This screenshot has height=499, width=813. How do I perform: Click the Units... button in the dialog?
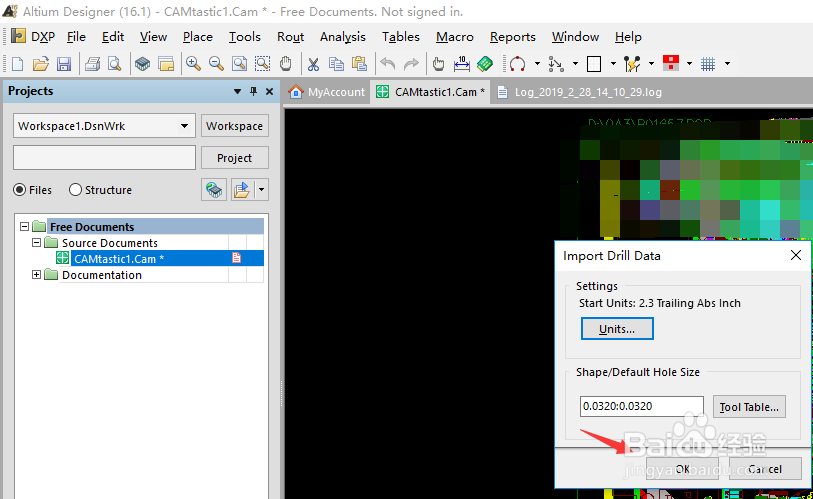point(617,329)
